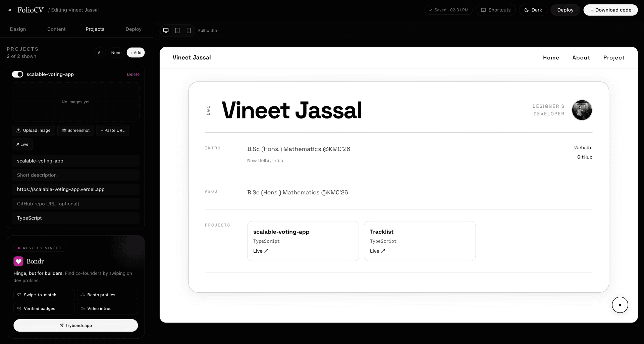
Task: Capture a Screenshot for project
Action: coord(75,131)
